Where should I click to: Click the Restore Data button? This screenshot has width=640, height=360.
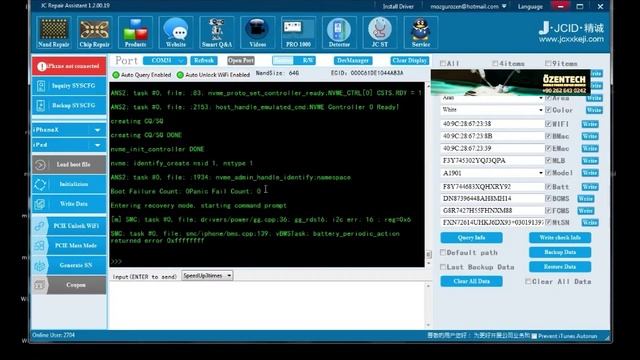point(560,267)
